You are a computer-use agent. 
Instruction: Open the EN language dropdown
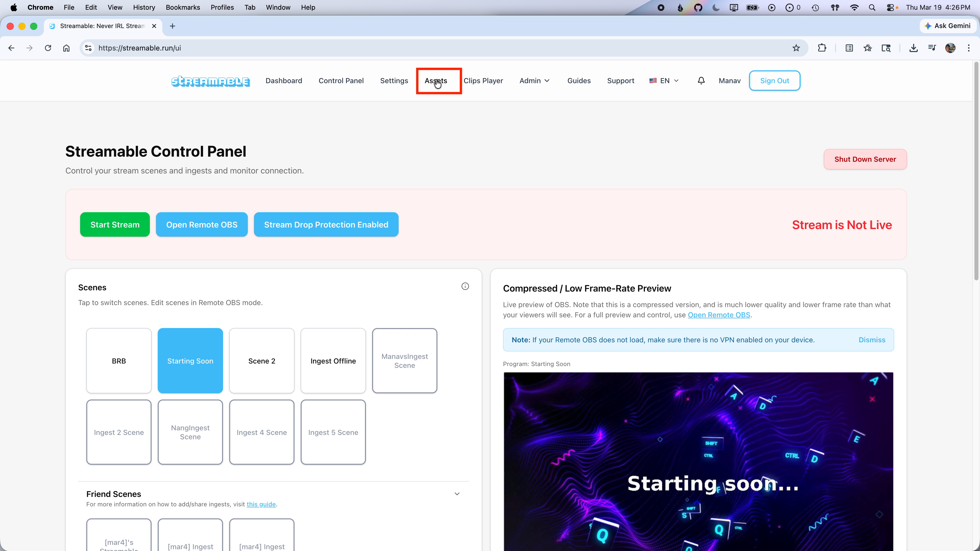tap(664, 81)
